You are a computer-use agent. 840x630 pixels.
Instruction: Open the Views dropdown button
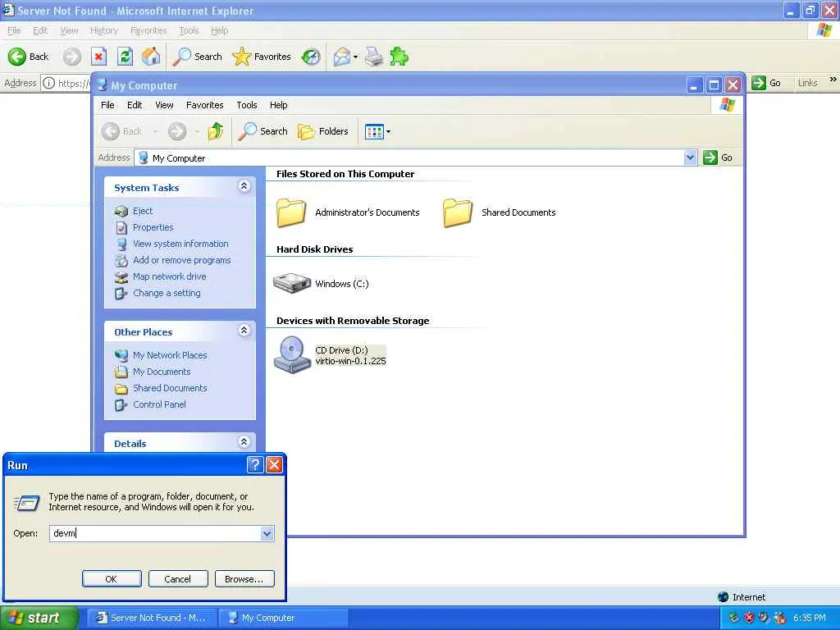pyautogui.click(x=377, y=131)
